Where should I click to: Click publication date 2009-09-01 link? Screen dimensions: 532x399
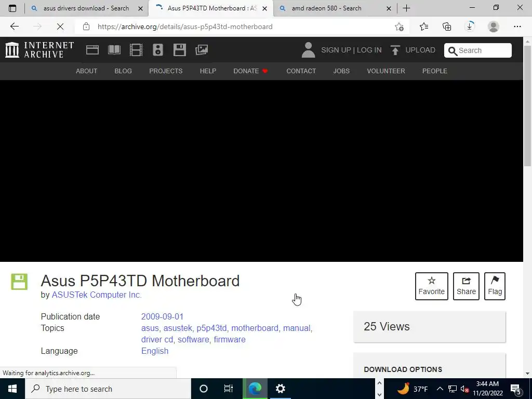pos(162,316)
